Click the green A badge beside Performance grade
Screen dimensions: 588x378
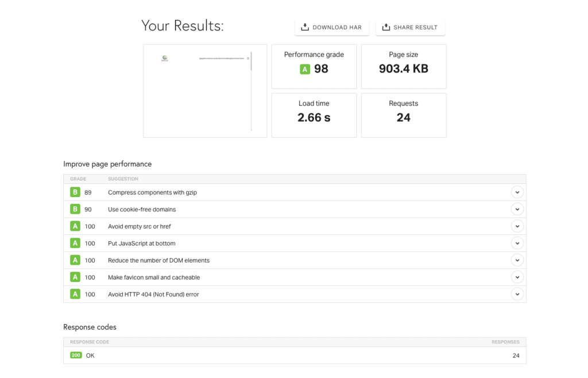click(x=304, y=68)
